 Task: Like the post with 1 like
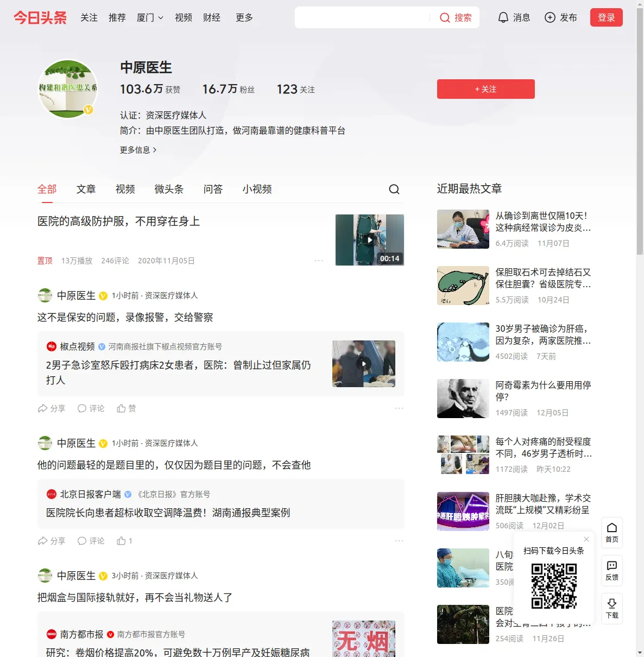click(124, 541)
